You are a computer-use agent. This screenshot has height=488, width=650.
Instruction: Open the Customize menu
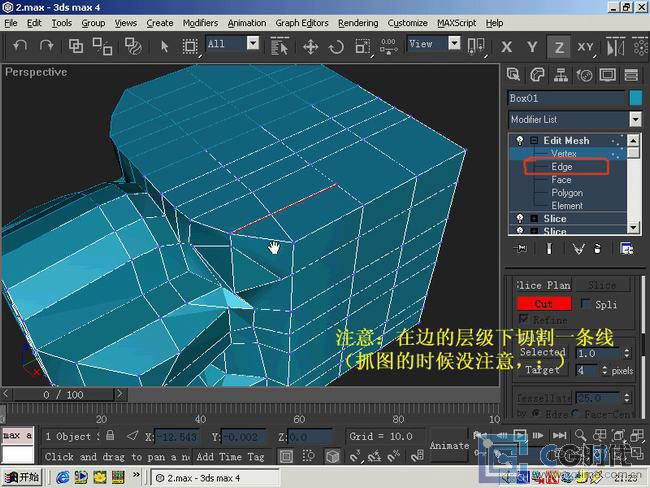tap(407, 23)
